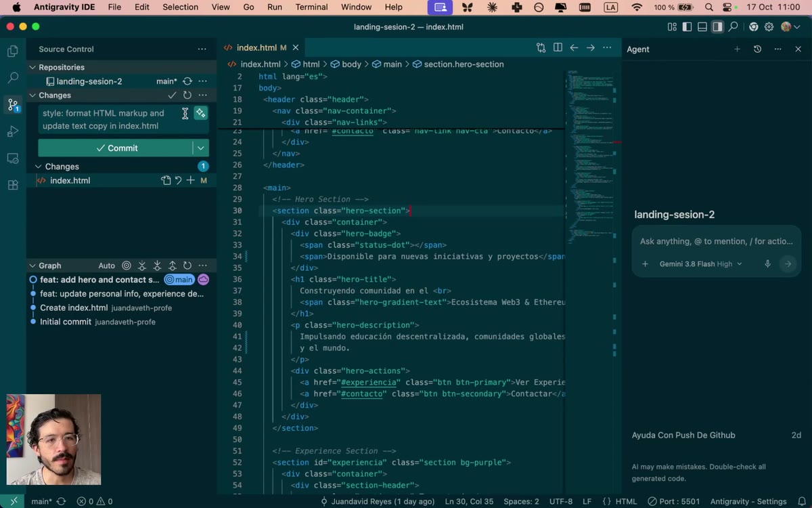Refresh the Graph section
This screenshot has width=812, height=508.
[187, 266]
